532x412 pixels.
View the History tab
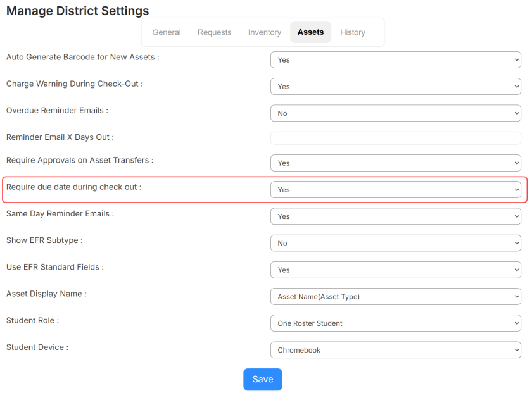[353, 32]
